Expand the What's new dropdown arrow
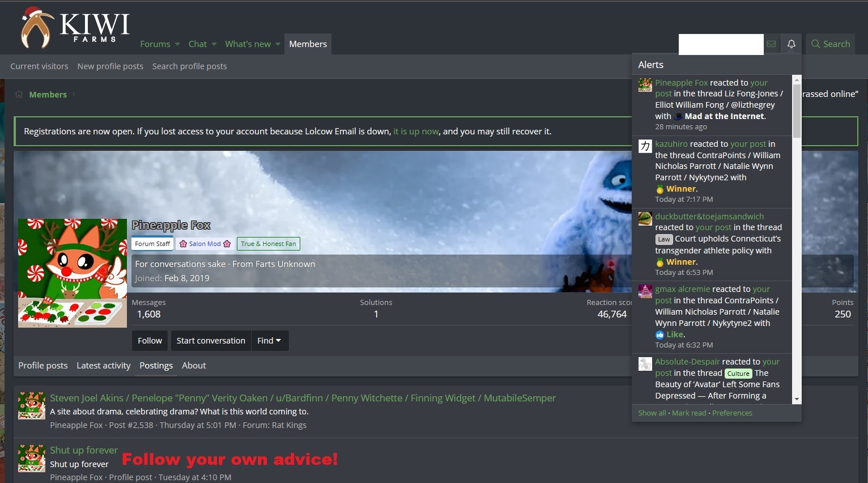 click(x=278, y=44)
